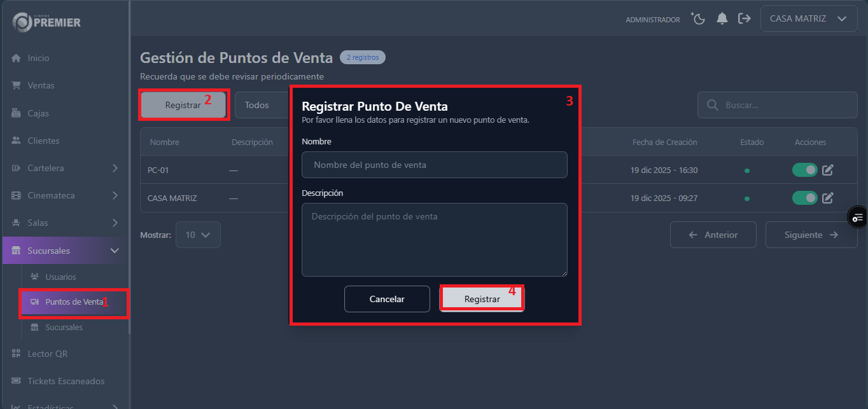Click the edit pencil icon for PC-01

[x=827, y=170]
